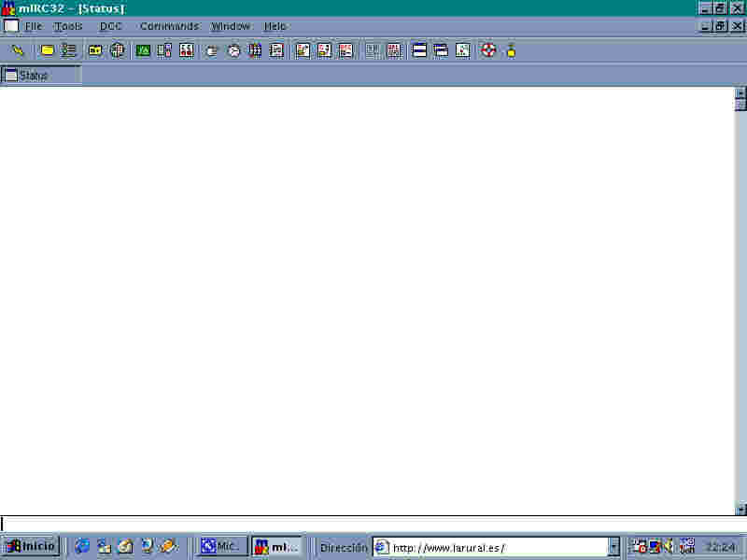This screenshot has height=560, width=747.
Task: Open Help using the lifebuoy icon
Action: pyautogui.click(x=488, y=50)
